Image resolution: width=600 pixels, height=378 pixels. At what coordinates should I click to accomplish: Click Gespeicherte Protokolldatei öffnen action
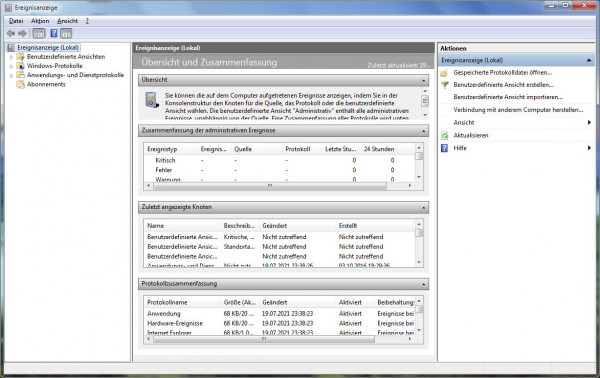(x=502, y=72)
